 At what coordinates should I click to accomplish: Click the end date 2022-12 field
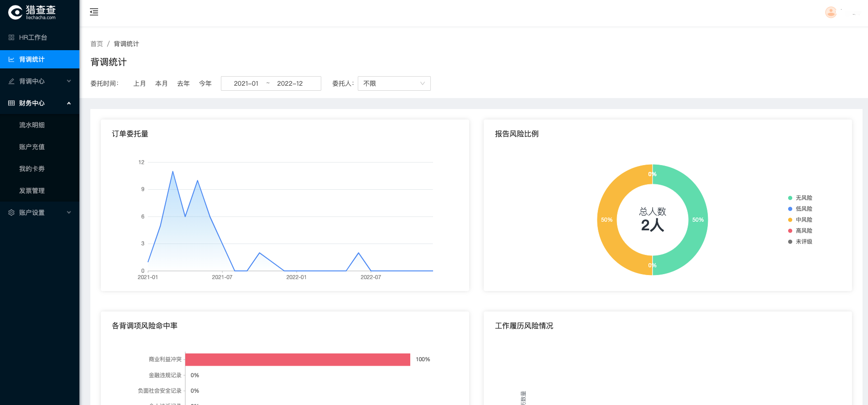tap(290, 83)
